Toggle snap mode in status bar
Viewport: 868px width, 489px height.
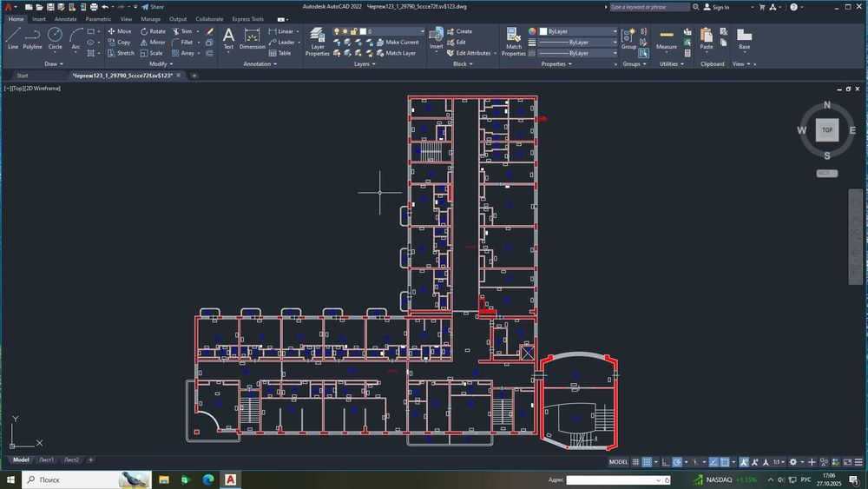click(x=648, y=462)
